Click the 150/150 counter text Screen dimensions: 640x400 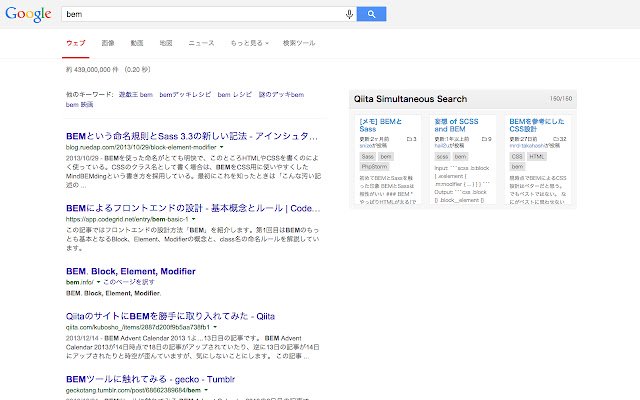pyautogui.click(x=561, y=99)
